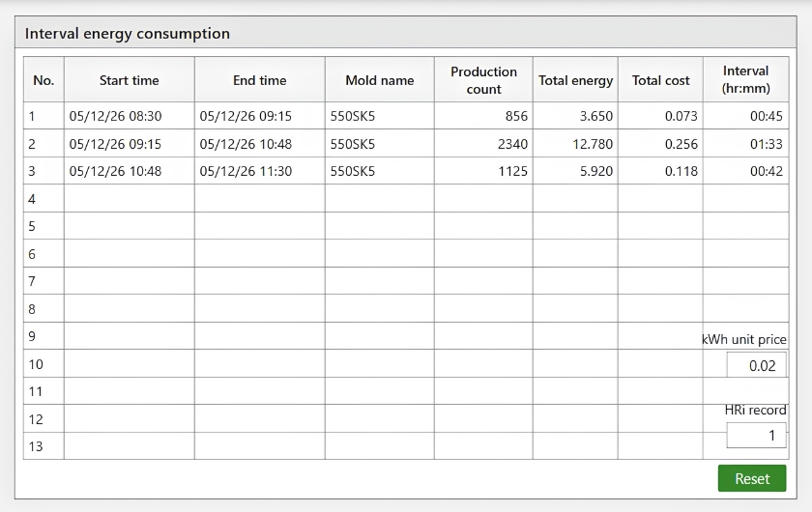Viewport: 812px width, 512px height.
Task: Click the Interval energy consumption title
Action: pyautogui.click(x=128, y=34)
